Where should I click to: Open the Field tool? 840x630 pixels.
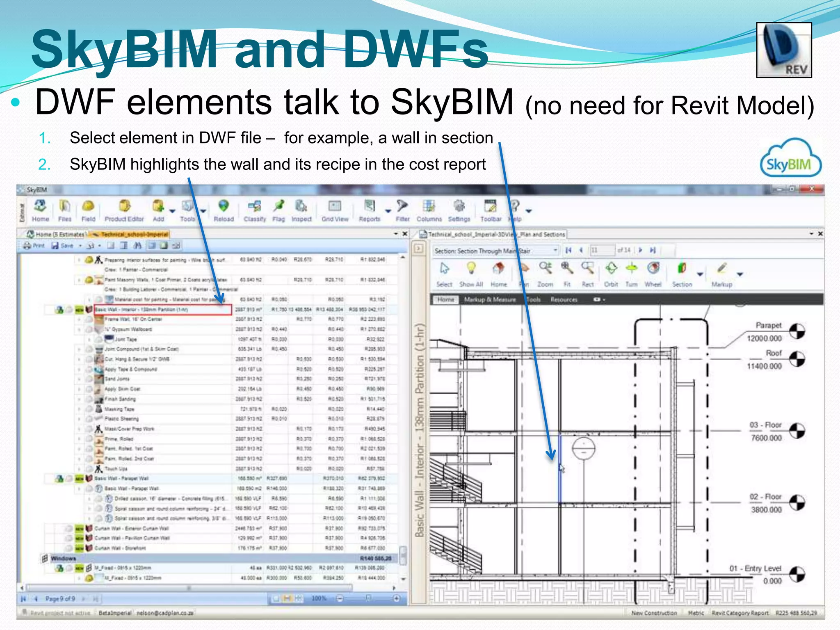point(88,211)
